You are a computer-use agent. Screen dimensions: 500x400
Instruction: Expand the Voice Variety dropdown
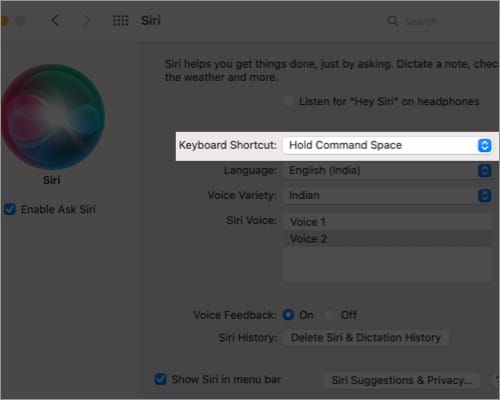pos(387,195)
